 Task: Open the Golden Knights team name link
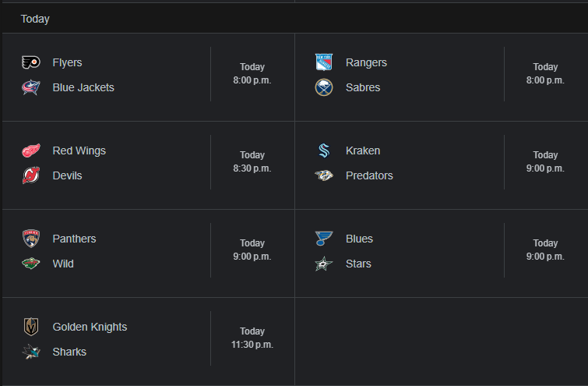[x=90, y=327]
